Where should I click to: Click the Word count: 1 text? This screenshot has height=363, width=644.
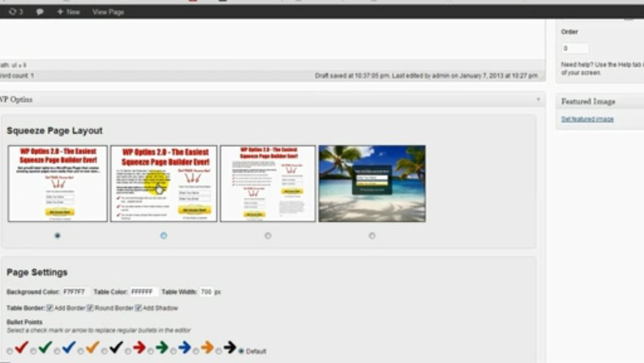click(x=17, y=76)
